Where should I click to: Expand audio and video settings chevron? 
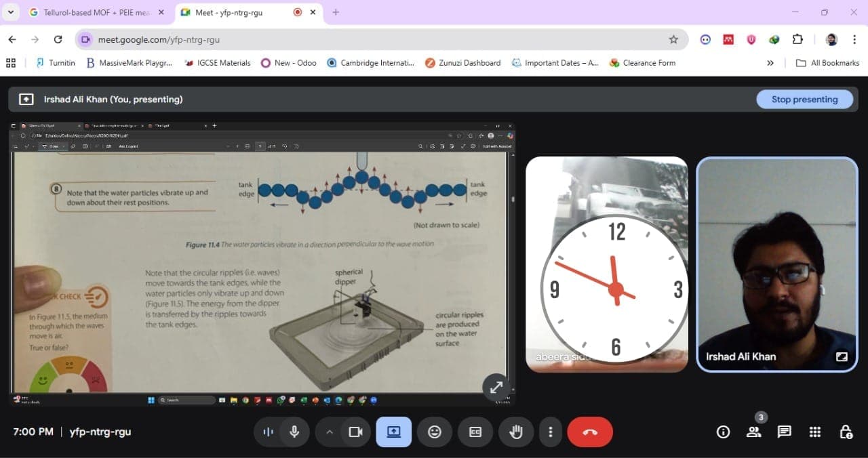pyautogui.click(x=329, y=432)
